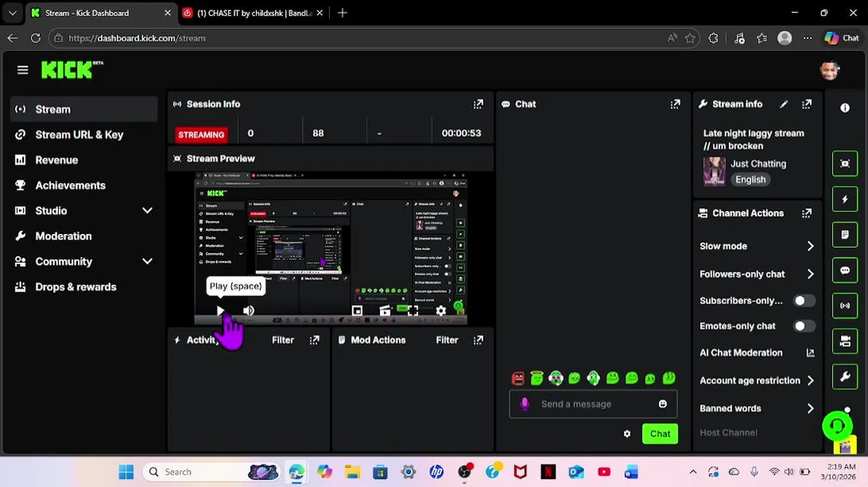This screenshot has width=868, height=487.
Task: Open the user profile avatar menu
Action: point(829,70)
